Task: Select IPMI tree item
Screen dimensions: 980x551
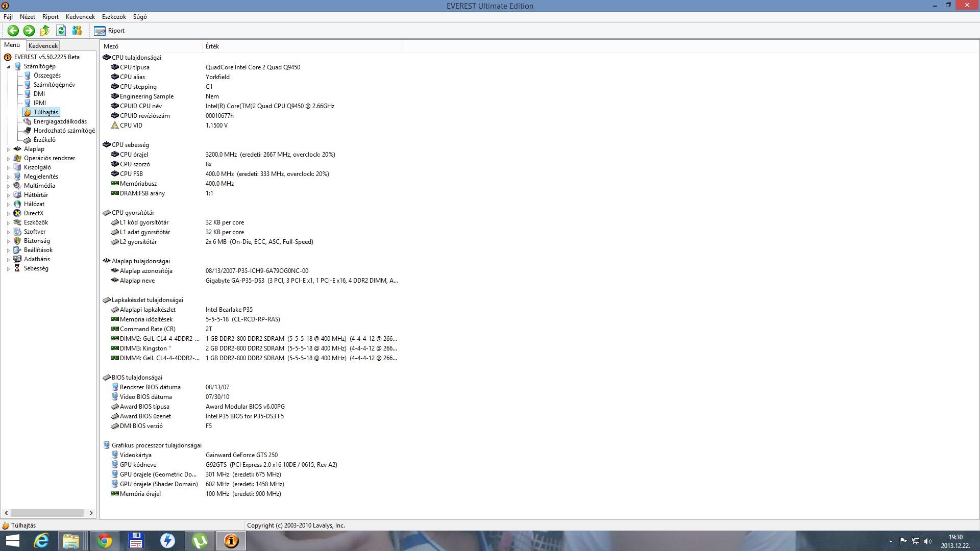Action: (40, 103)
